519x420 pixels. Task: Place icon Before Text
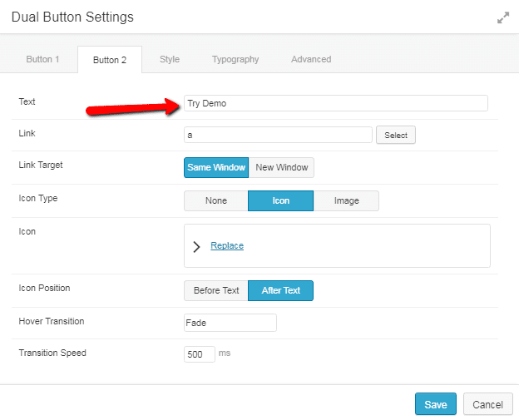(x=216, y=291)
